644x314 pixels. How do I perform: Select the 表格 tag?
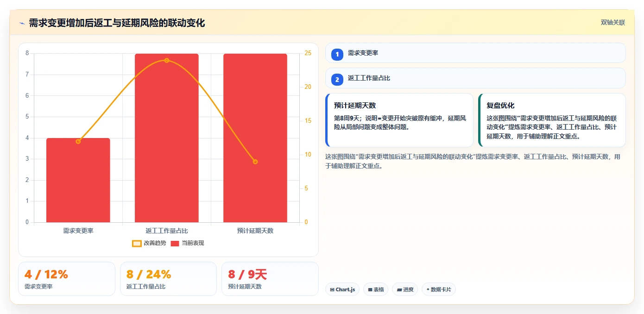click(x=376, y=289)
